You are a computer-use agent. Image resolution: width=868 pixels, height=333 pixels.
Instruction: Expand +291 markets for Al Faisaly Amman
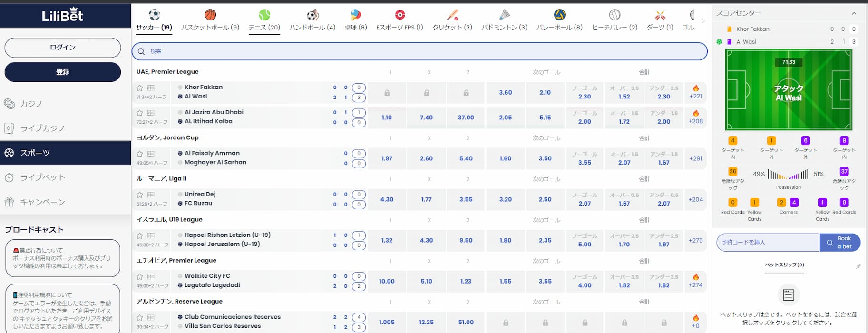pos(695,158)
